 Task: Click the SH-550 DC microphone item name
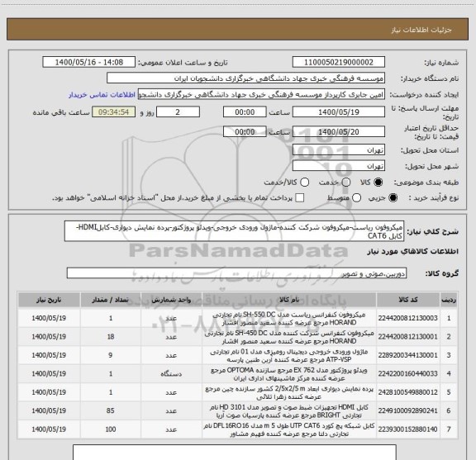[x=289, y=318]
